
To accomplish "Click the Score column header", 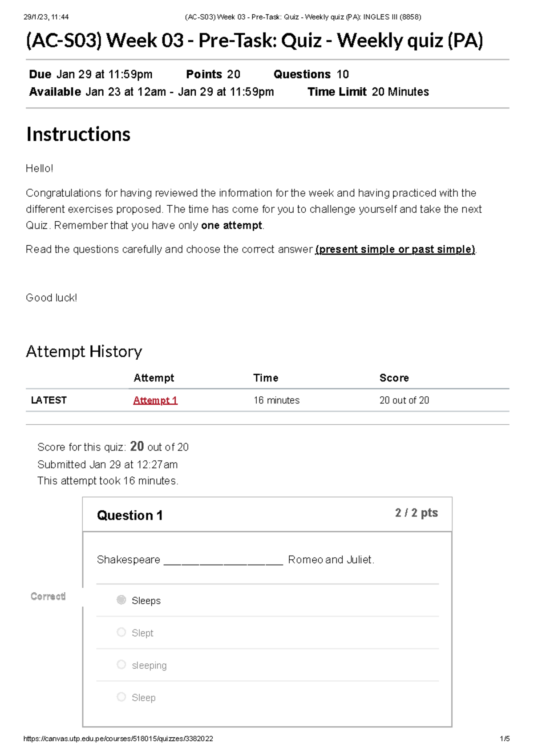I will point(394,378).
